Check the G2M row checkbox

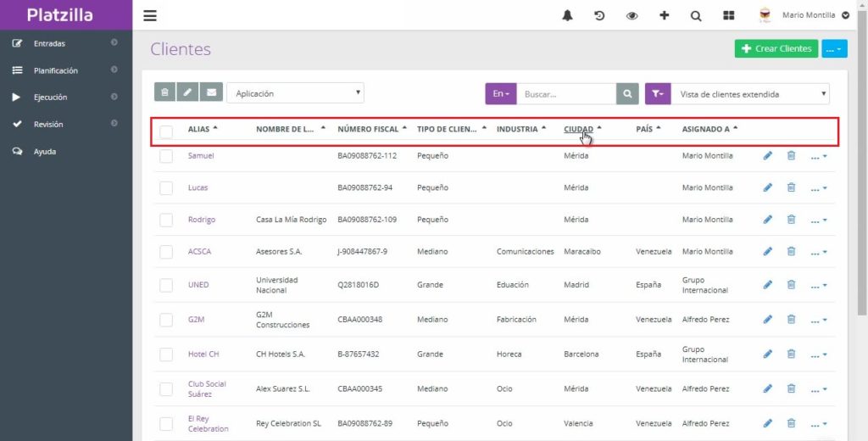(x=166, y=320)
